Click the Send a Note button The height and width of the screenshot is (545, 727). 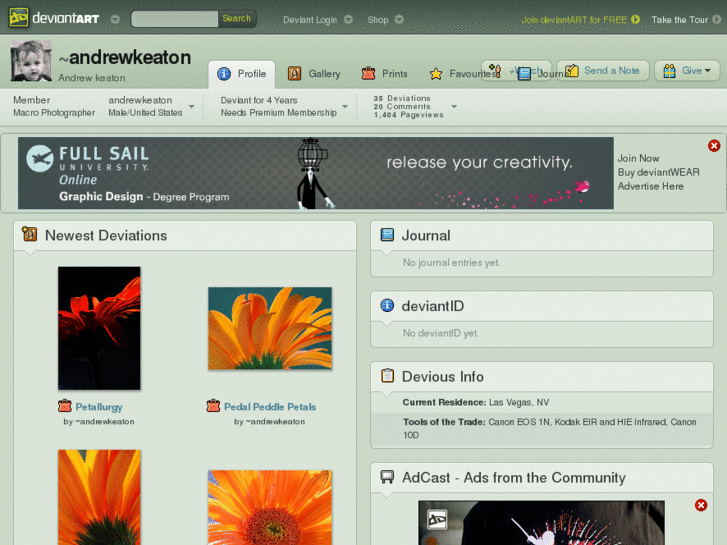[603, 71]
